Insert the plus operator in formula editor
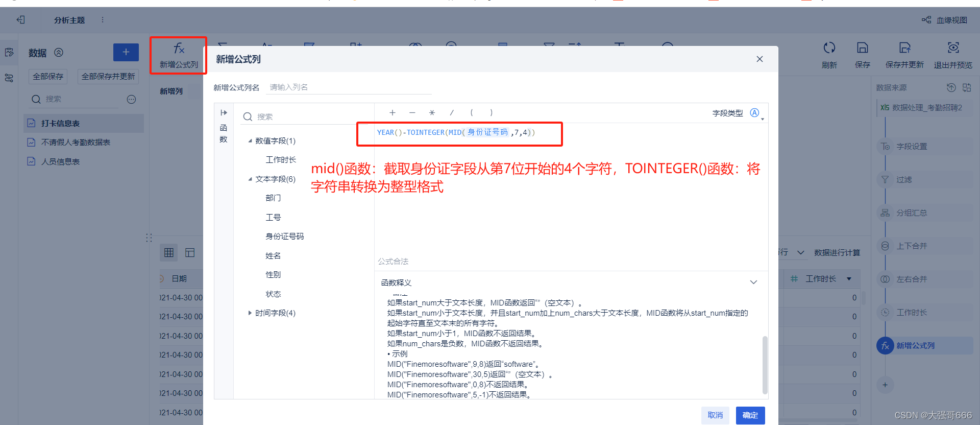 coord(392,112)
